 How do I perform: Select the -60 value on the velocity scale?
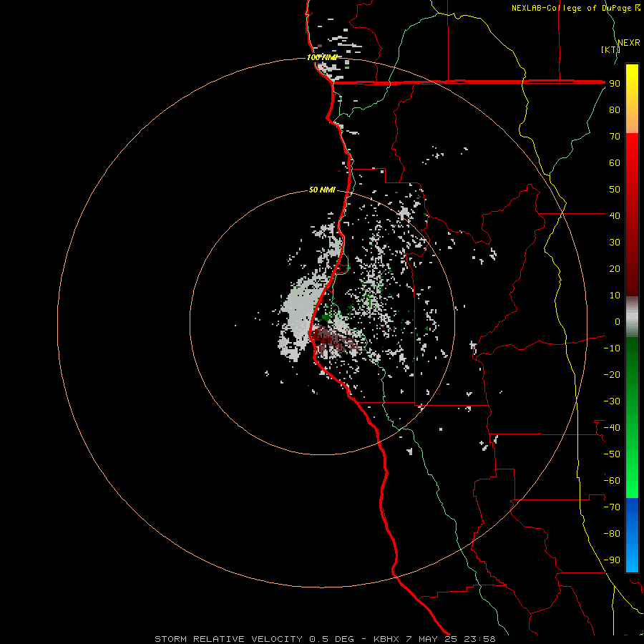point(612,481)
